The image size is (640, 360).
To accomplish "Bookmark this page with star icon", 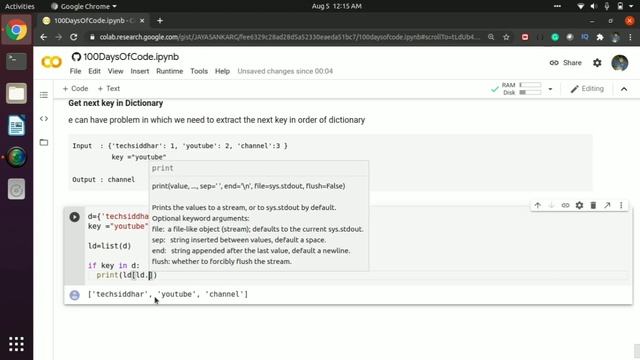I will tap(506, 37).
